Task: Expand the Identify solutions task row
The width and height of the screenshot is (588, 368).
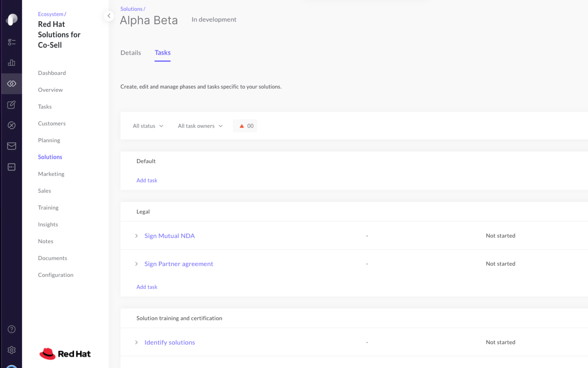Action: [x=136, y=342]
